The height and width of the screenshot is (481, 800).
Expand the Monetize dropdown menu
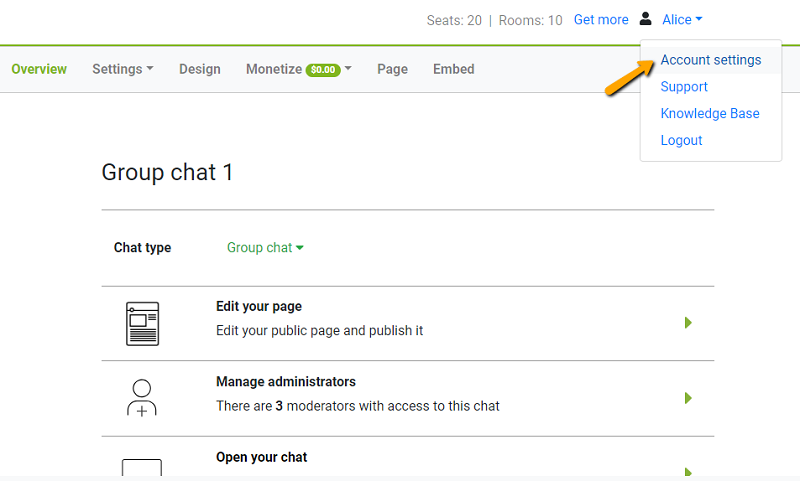pyautogui.click(x=298, y=69)
